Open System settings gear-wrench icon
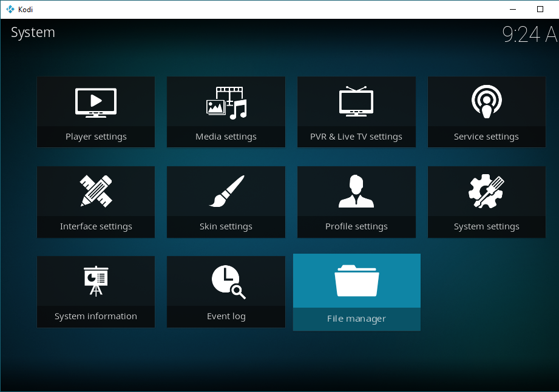 (x=486, y=191)
